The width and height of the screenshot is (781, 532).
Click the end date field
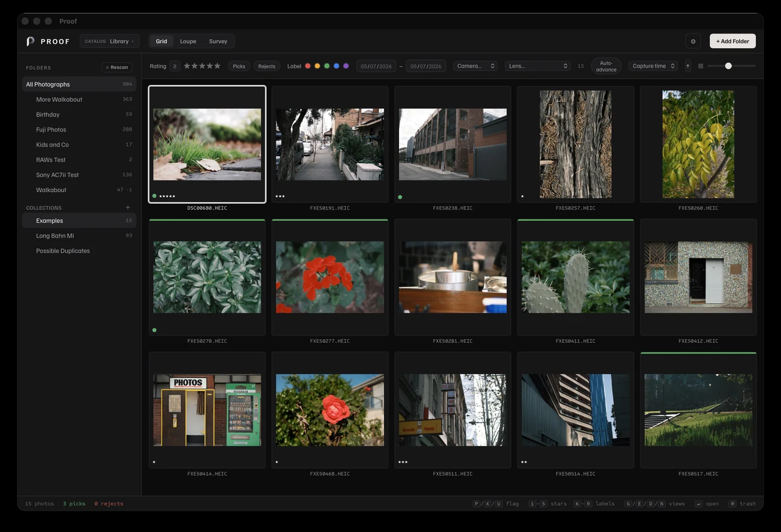[x=426, y=66]
